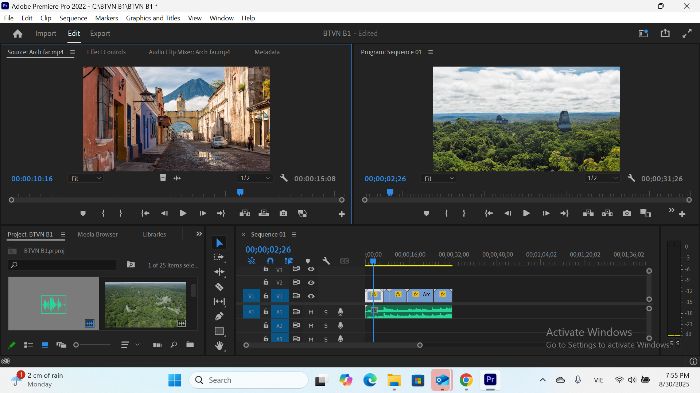Select the Razor tool
The image size is (700, 393).
(219, 287)
